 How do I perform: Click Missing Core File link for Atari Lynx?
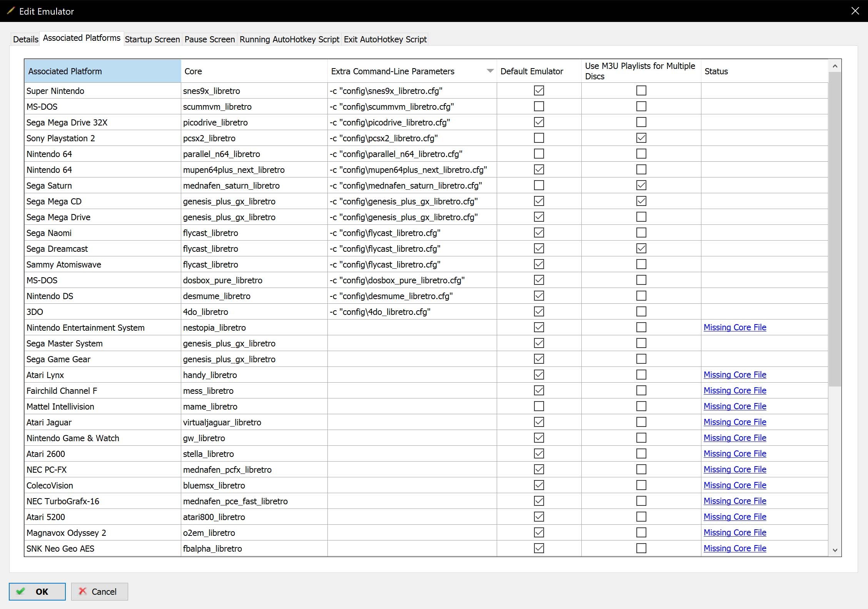735,375
